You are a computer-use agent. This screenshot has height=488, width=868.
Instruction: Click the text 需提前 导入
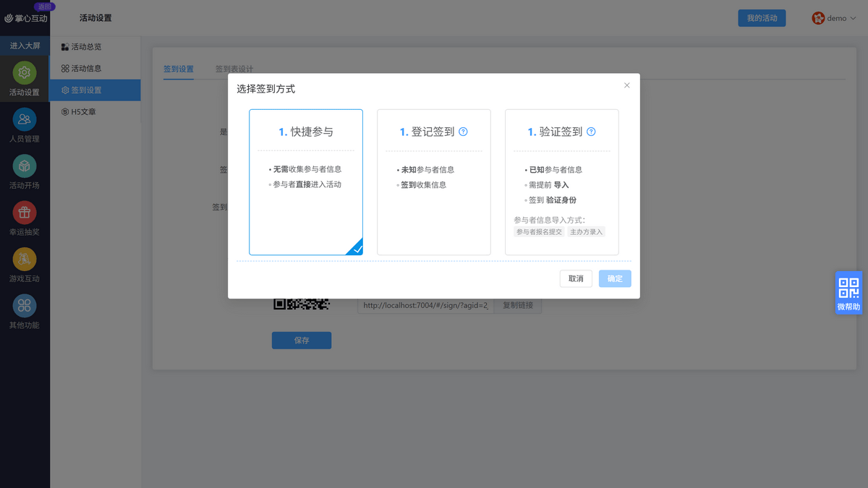pos(549,184)
